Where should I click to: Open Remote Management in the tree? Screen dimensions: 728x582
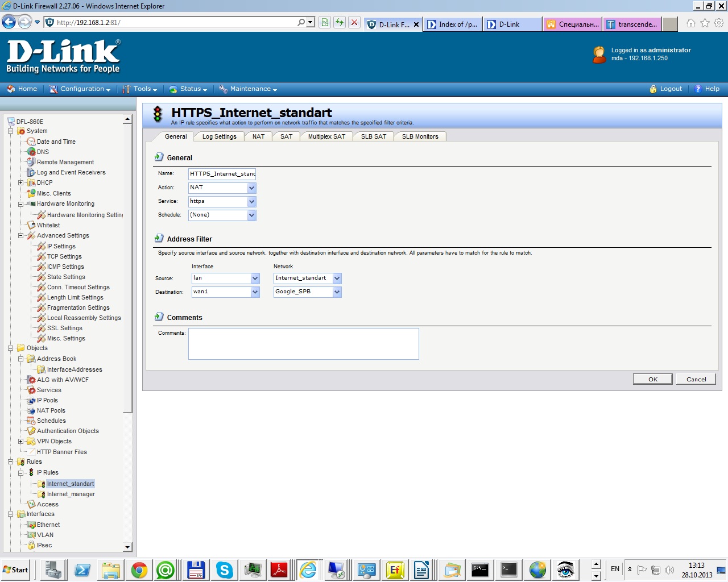click(x=65, y=162)
